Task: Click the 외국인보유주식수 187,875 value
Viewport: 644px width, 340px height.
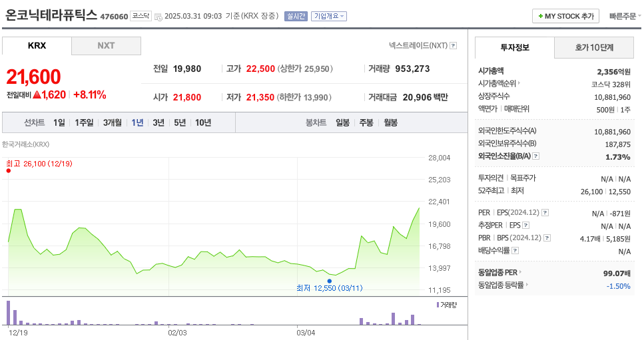Action: (x=618, y=144)
